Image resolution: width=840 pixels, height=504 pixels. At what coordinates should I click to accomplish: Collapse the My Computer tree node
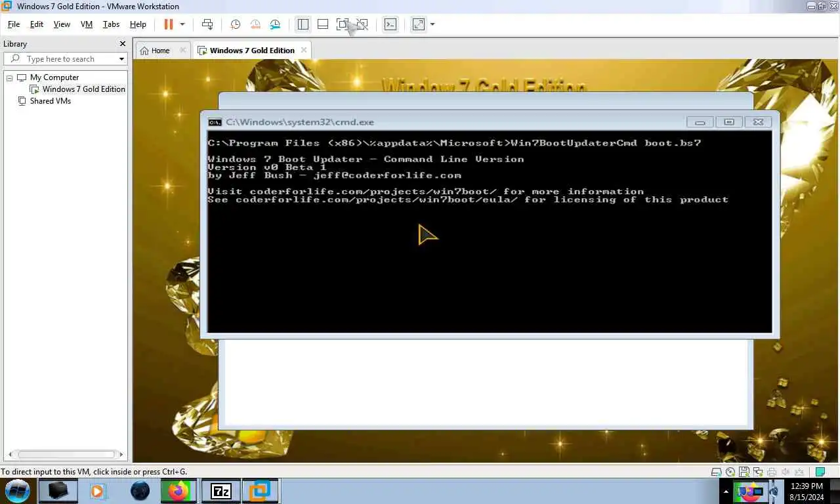point(10,77)
